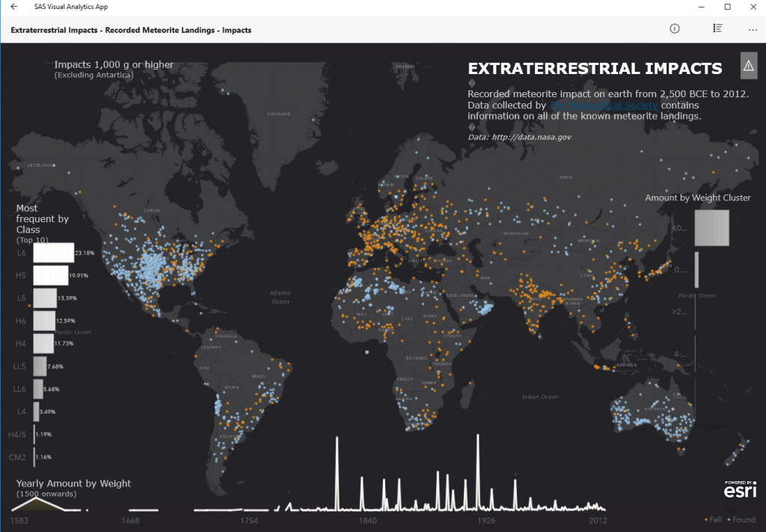Click the Fell legend entry
Viewport: 766px width, 532px height.
[714, 519]
